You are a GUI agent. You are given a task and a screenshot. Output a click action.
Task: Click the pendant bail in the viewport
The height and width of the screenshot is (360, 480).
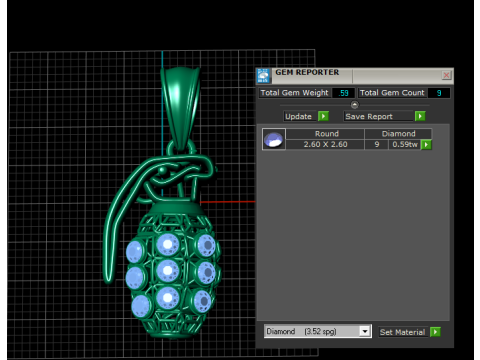(180, 107)
